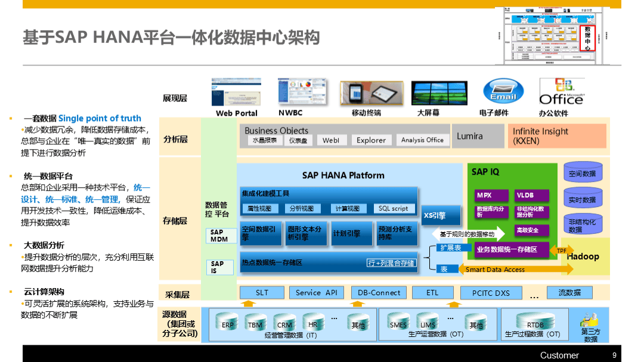The width and height of the screenshot is (644, 362).
Task: Click the Hadoop label
Action: 583,256
